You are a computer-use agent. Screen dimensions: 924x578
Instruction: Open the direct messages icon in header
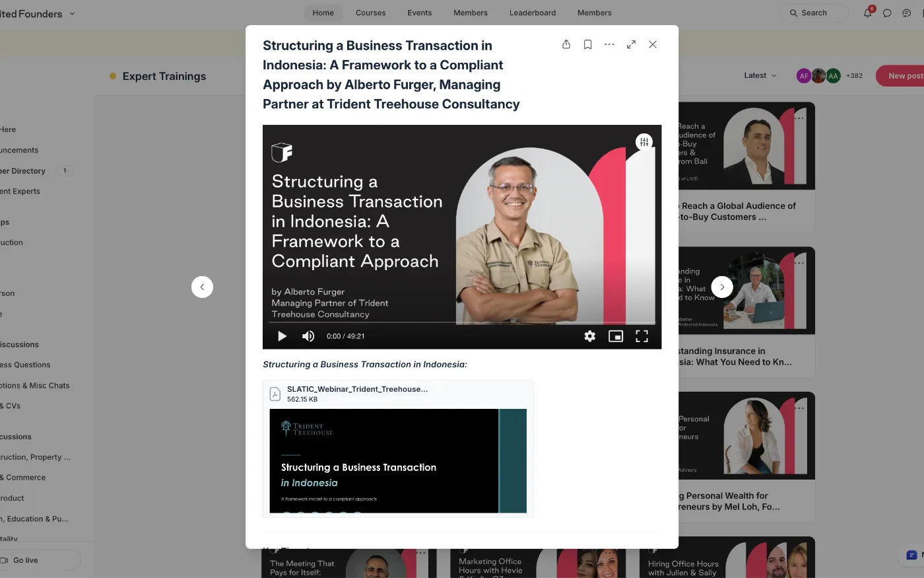point(906,13)
